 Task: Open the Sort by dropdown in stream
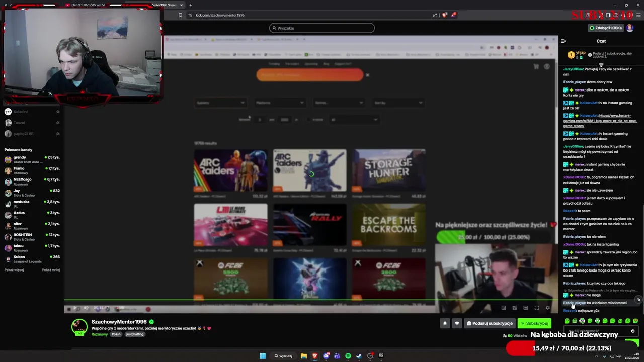click(398, 103)
